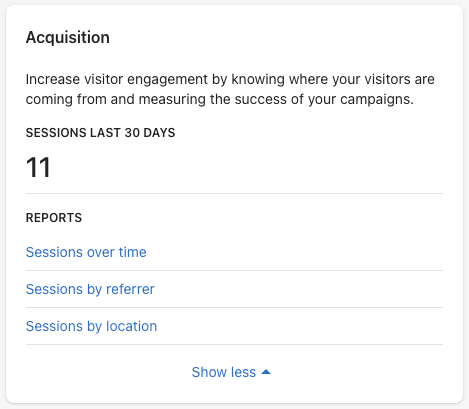This screenshot has width=469, height=409.
Task: Click the sessions count value 11
Action: click(x=38, y=167)
